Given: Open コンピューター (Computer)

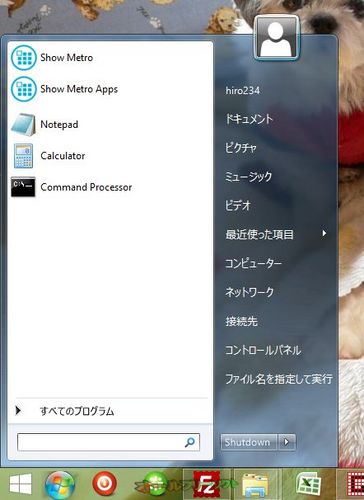Looking at the screenshot, I should (x=254, y=263).
